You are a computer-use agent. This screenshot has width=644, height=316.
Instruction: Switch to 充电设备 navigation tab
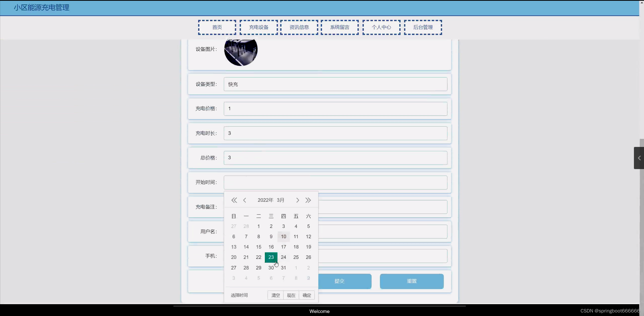coord(259,27)
